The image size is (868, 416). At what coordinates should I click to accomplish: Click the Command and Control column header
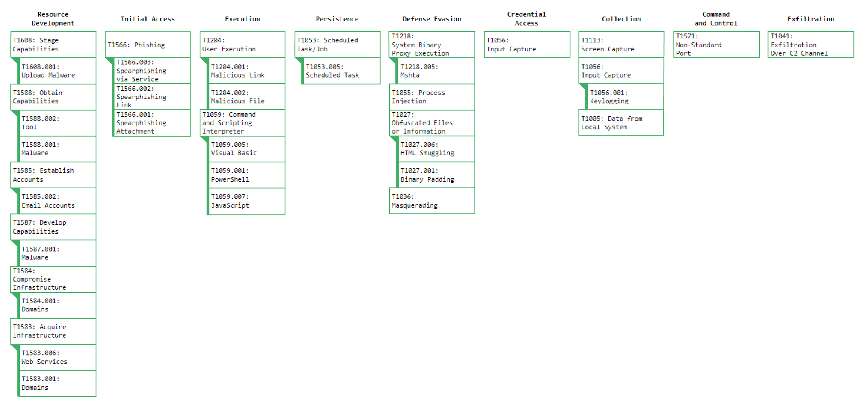(x=716, y=19)
